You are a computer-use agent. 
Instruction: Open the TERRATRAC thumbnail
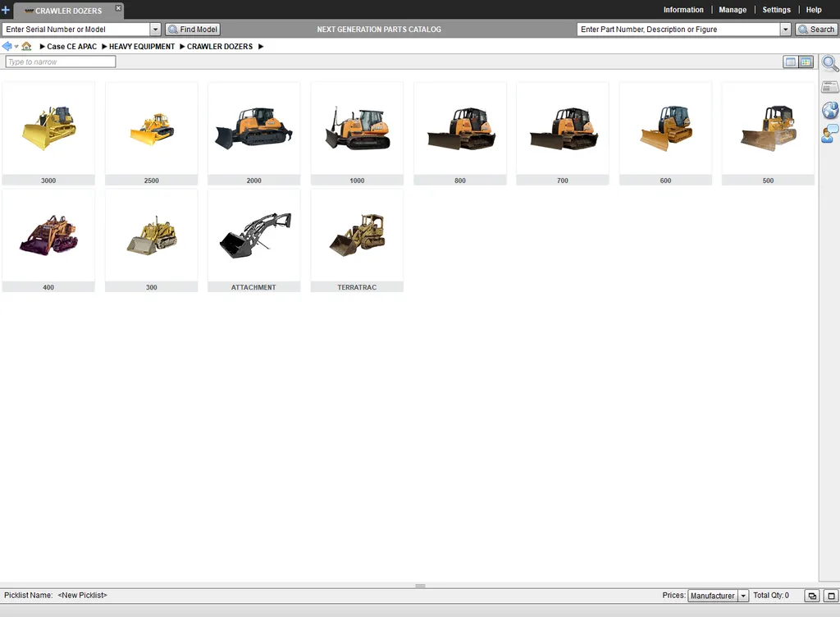point(357,240)
